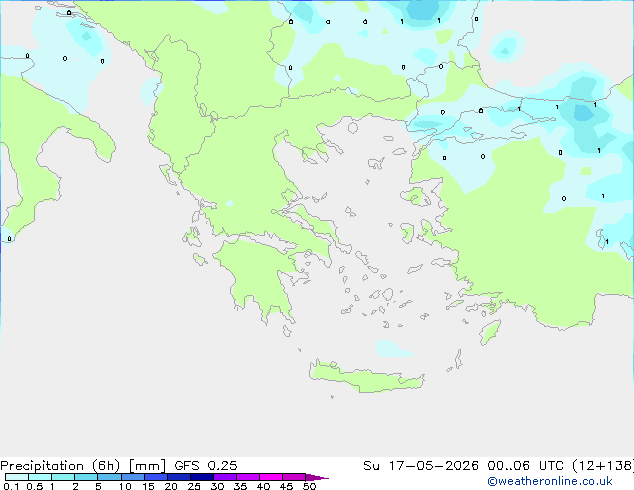
Task: Click the legend swatch between 25 and 30
Action: 202,477
